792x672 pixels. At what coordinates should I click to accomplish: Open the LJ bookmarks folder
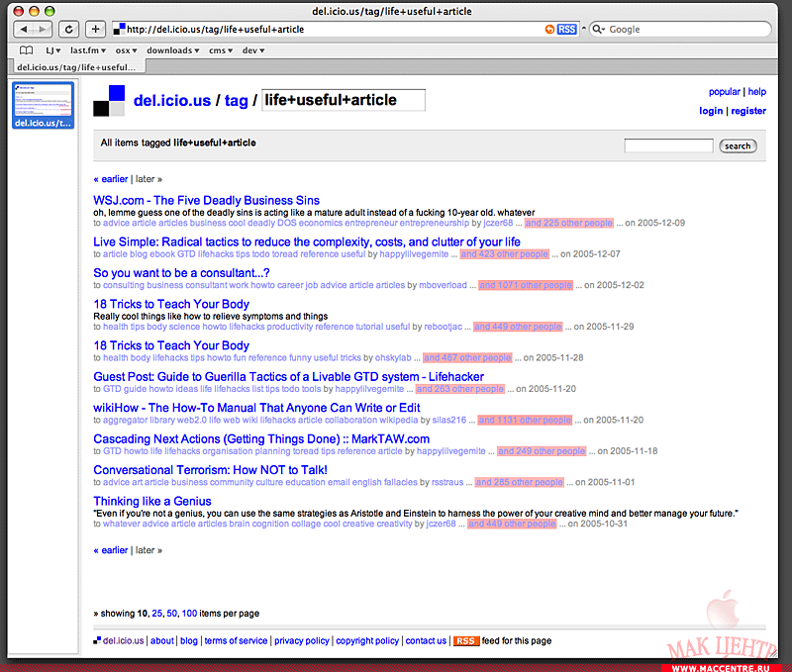click(53, 50)
